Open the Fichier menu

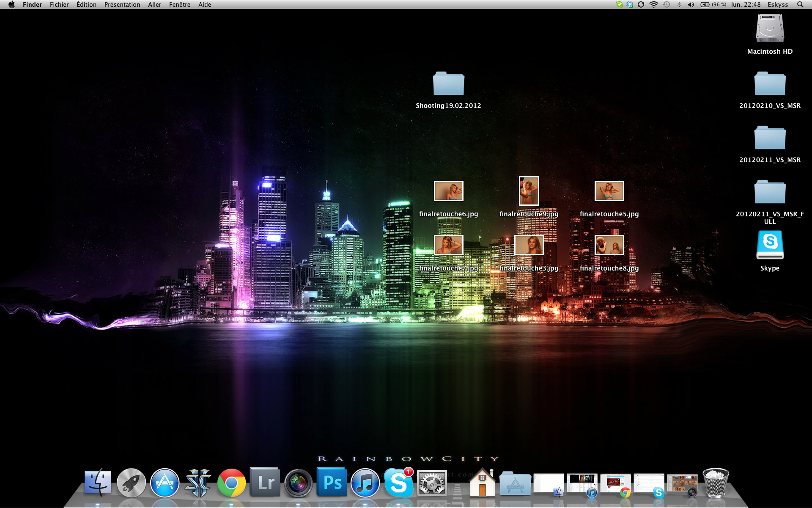[x=59, y=5]
